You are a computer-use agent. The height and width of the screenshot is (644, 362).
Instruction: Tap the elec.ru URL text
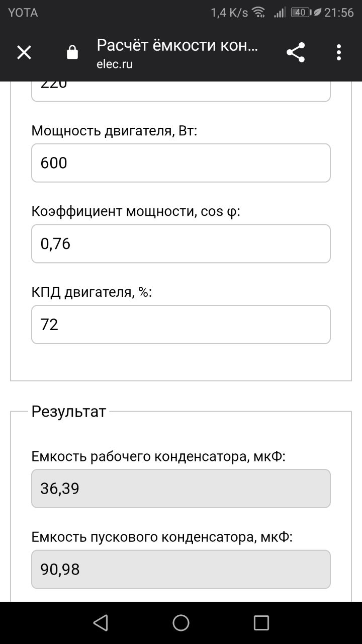pos(115,64)
